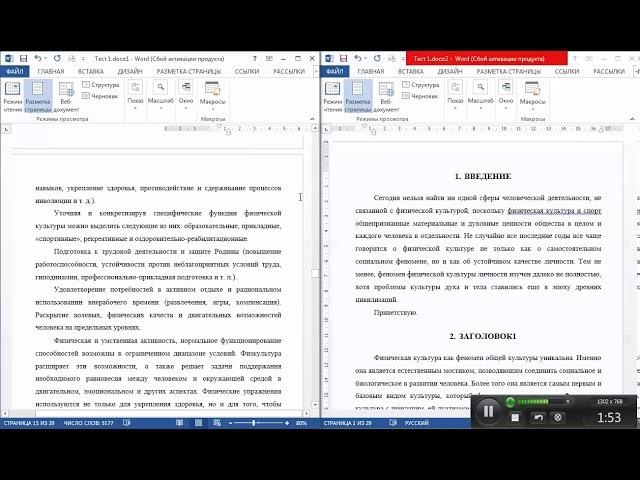Expand the Окно dropdown in the right window
This screenshot has height=480, width=640.
coord(506,96)
